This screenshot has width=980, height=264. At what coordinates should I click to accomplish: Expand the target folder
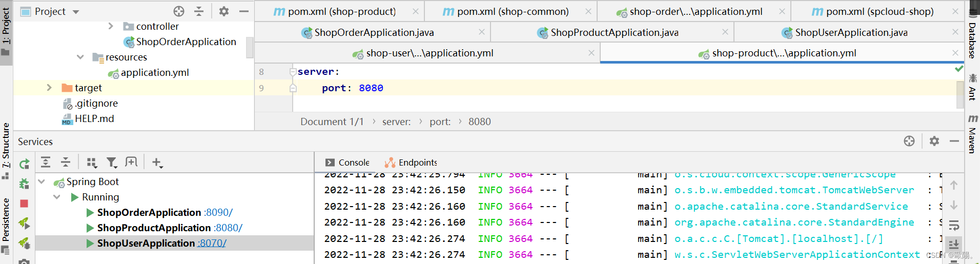[49, 88]
